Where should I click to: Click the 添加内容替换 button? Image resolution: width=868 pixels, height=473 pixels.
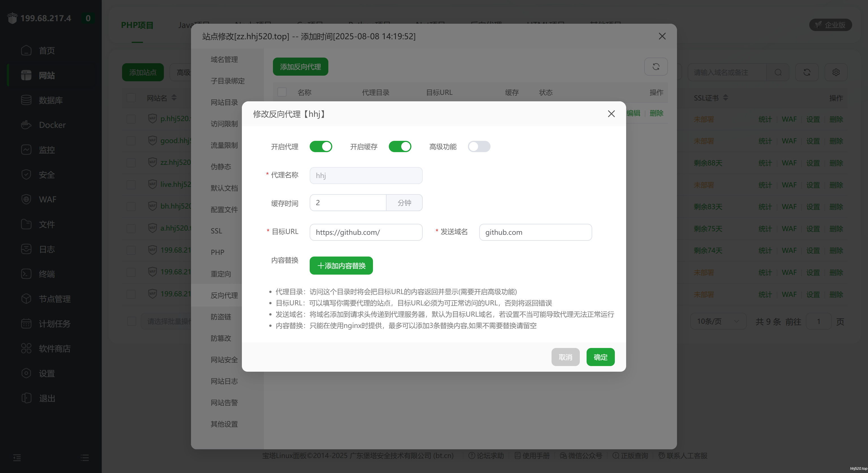pyautogui.click(x=341, y=266)
